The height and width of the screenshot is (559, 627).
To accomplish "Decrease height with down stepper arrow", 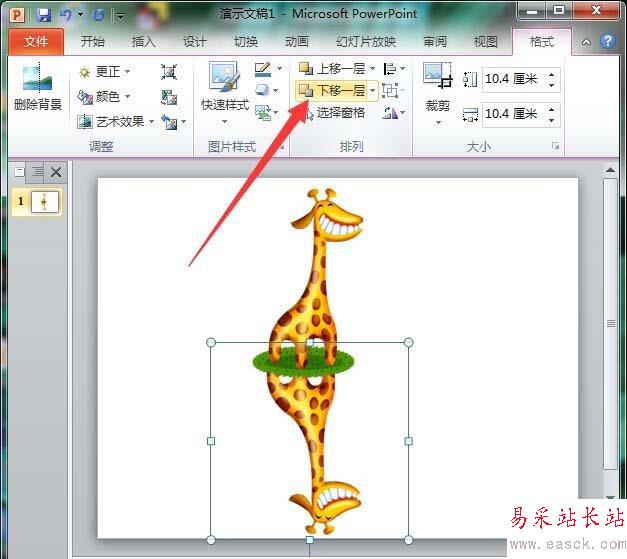I will coord(552,85).
